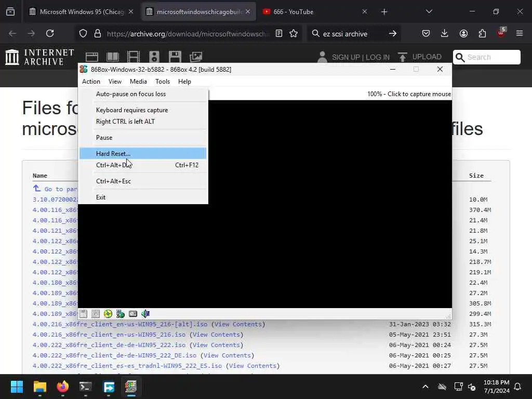Open the 86Box View menu
This screenshot has height=399, width=532.
[x=115, y=82]
